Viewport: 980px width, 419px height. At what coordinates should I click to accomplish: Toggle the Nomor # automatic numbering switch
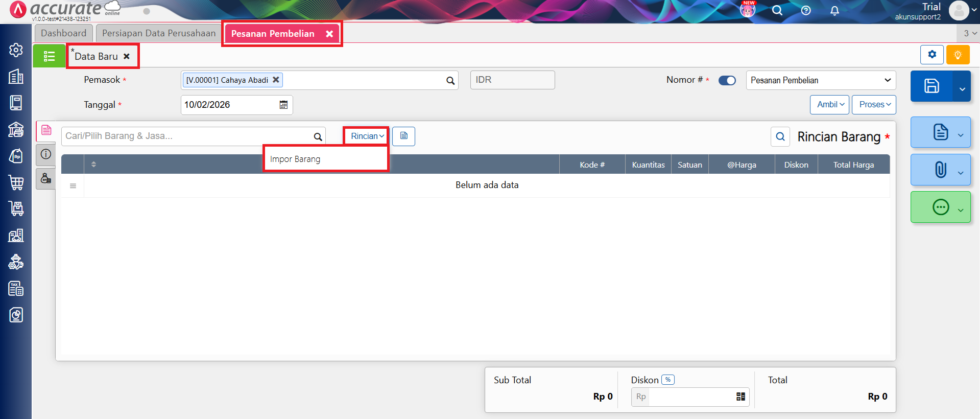[x=727, y=80]
